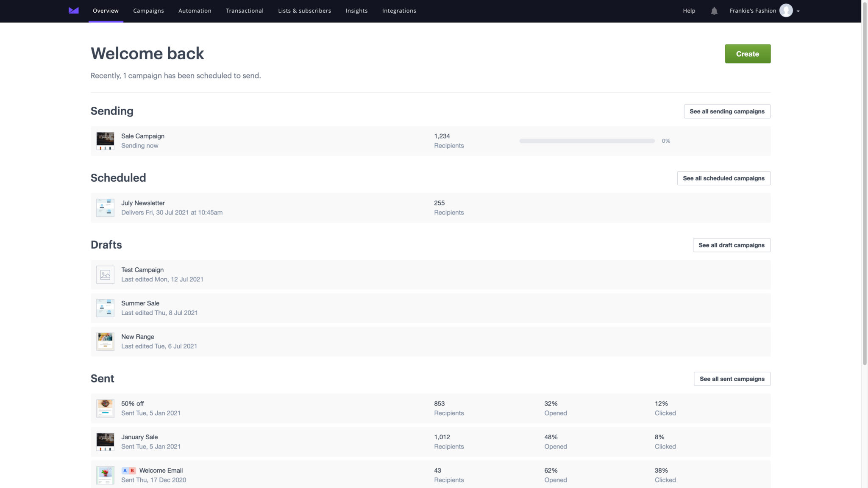Switch to the Campaigns tab
Screen dimensions: 868x488
click(148, 11)
